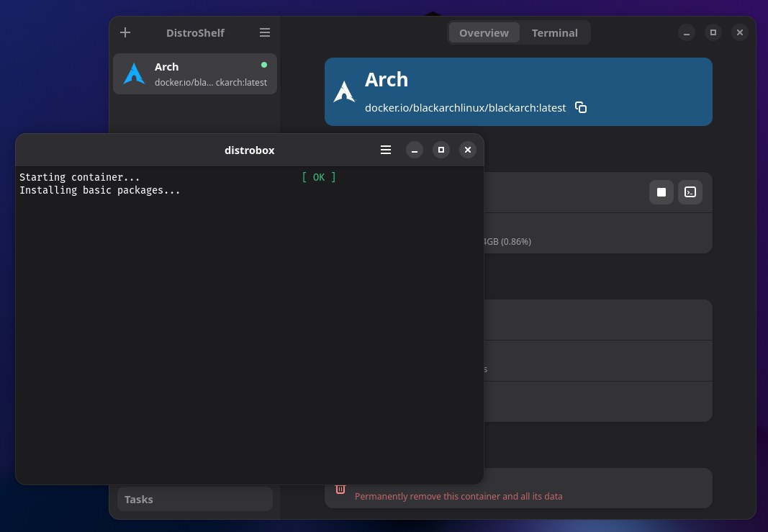Click the Arch title in blue header
The width and height of the screenshot is (768, 532).
coord(387,79)
